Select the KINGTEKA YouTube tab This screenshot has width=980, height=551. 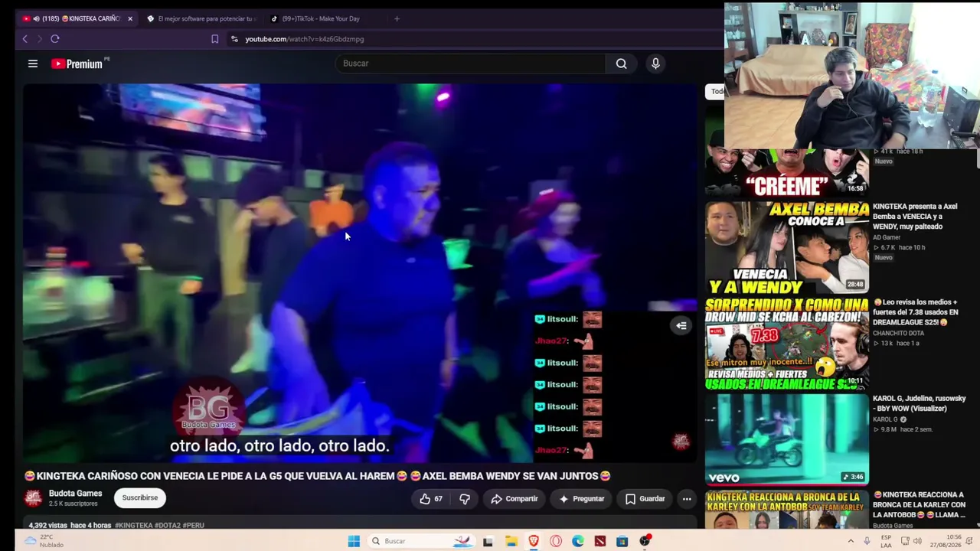(x=77, y=18)
